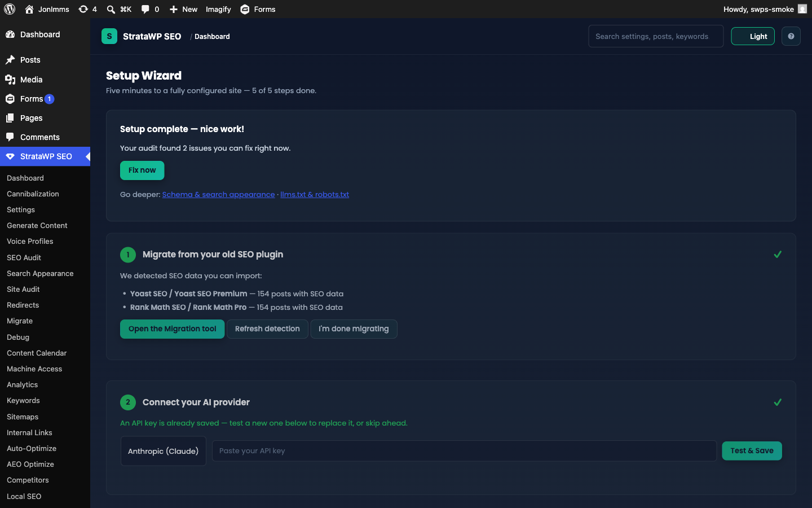Screen dimensions: 812x508
Task: Go to Sitemaps in the sidebar
Action: (x=23, y=417)
